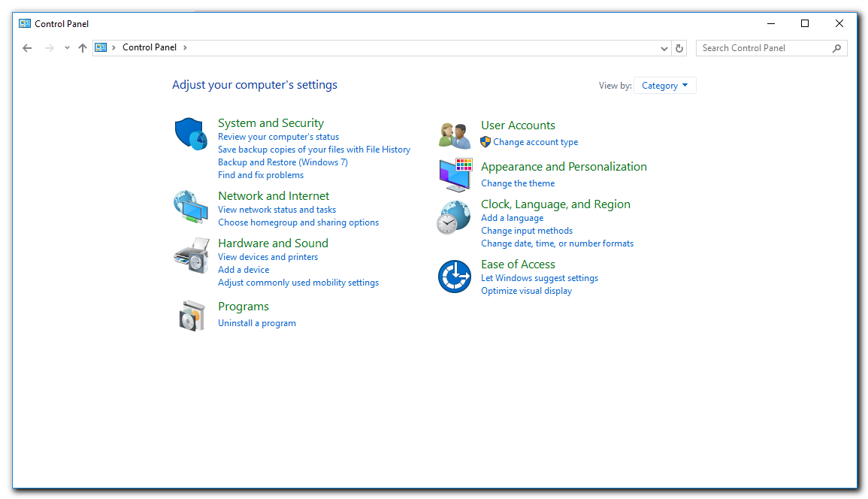Click the refresh button beside address bar
868x499 pixels.
[x=679, y=48]
